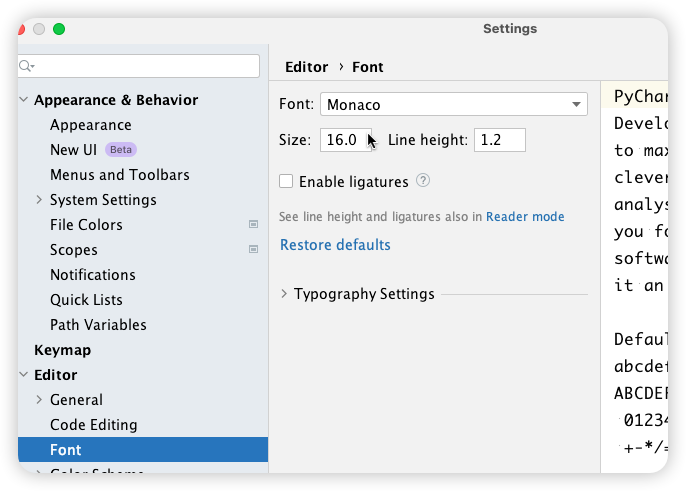Image resolution: width=686 pixels, height=491 pixels.
Task: Click the Line height input field
Action: (x=500, y=140)
